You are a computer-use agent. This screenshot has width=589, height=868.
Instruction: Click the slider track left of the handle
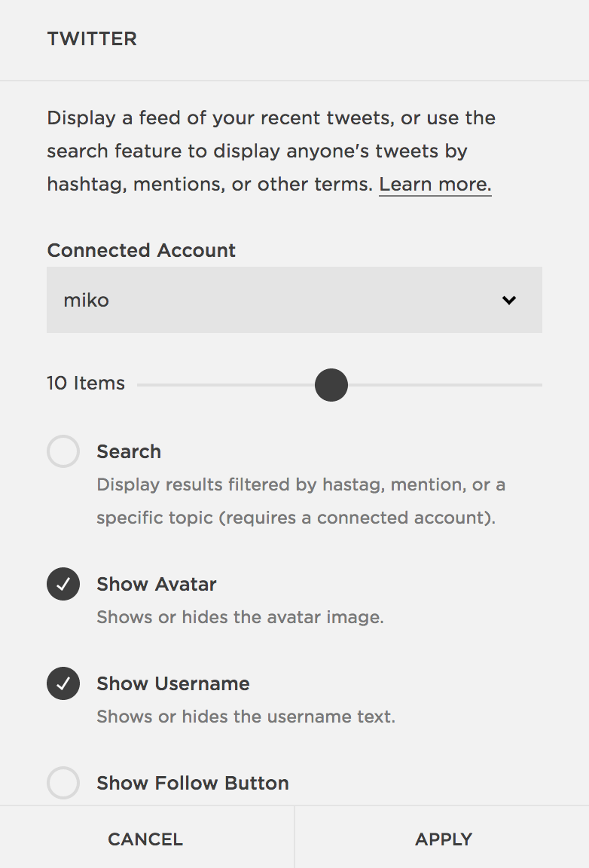click(x=226, y=385)
